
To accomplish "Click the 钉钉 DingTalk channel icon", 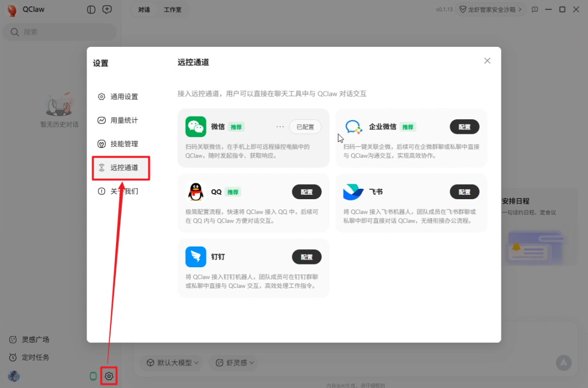I will click(x=195, y=256).
